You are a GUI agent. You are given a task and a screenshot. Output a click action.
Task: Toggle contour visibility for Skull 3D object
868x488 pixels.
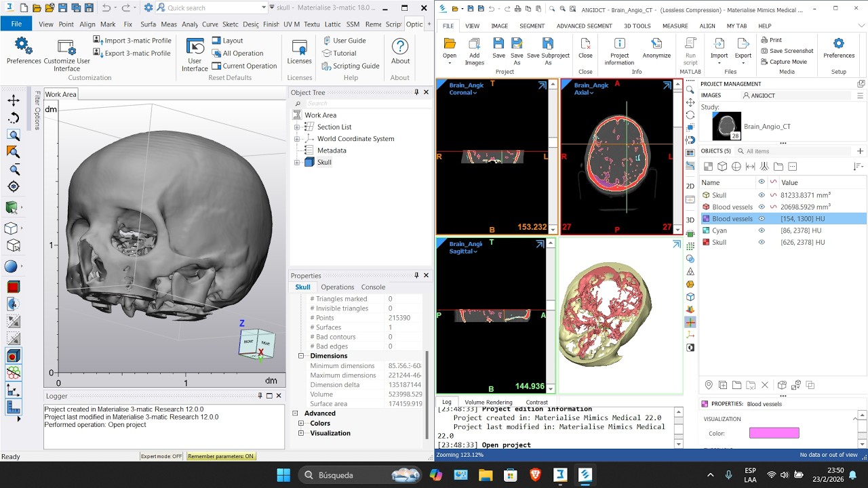[x=773, y=195]
